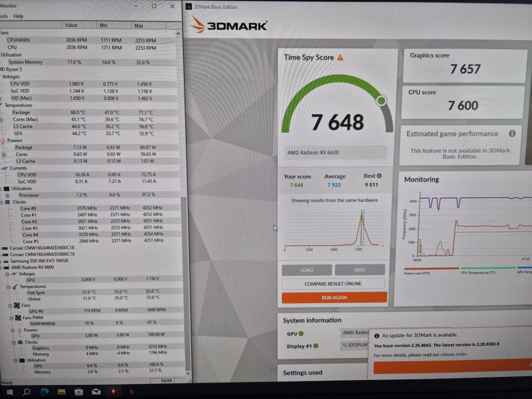
Task: Open taskbar search
Action: [27, 392]
